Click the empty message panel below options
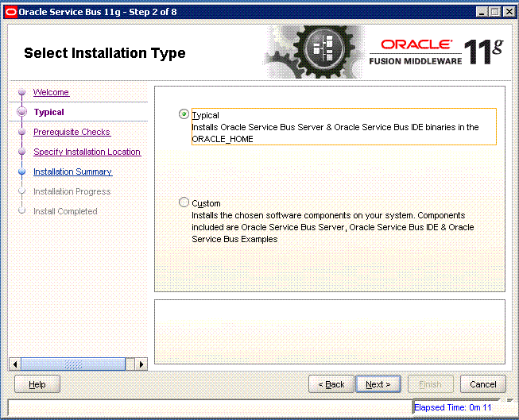Image resolution: width=519 pixels, height=420 pixels. coord(330,332)
